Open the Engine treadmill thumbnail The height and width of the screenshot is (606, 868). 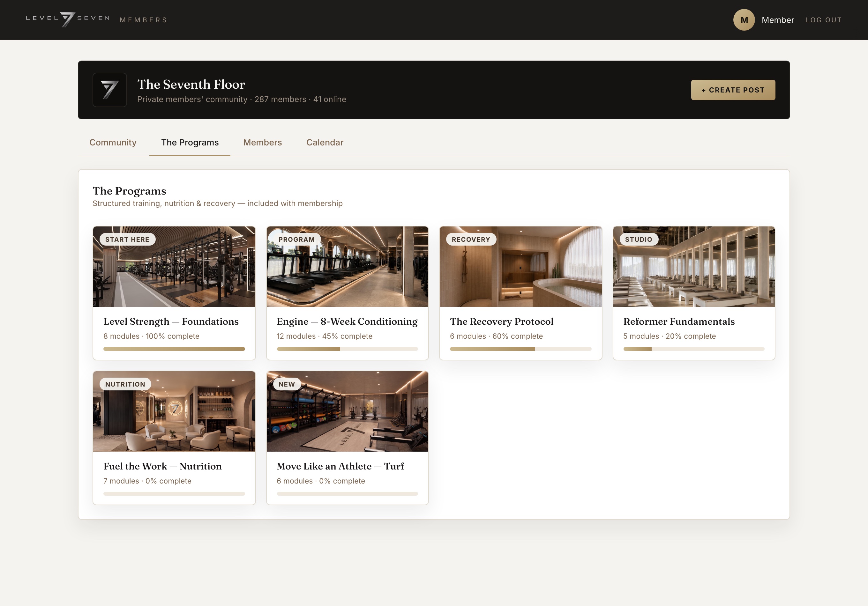[348, 267]
